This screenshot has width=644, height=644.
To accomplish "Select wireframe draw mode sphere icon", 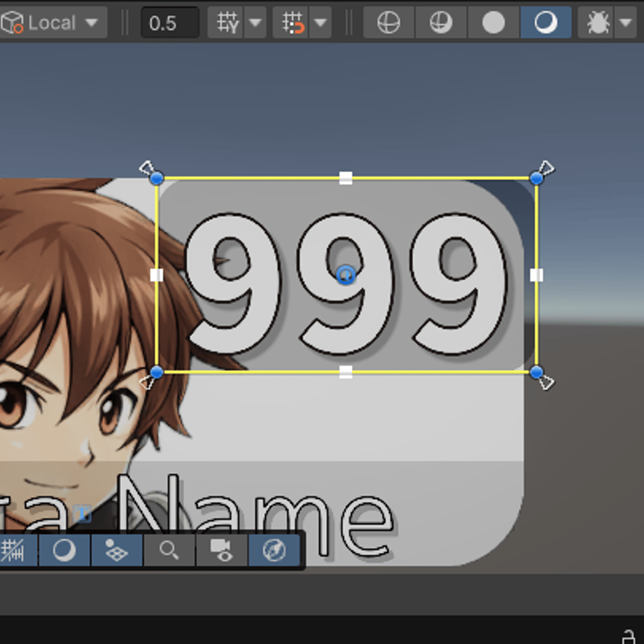I will [388, 22].
